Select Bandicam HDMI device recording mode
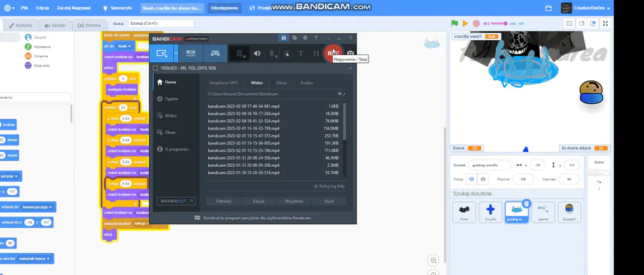This screenshot has width=644, height=275. (190, 54)
